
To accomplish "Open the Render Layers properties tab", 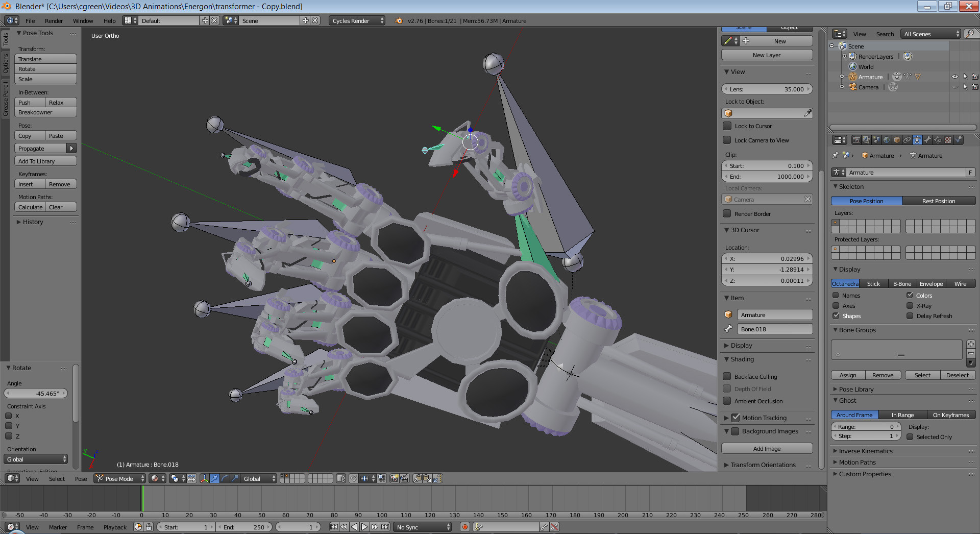I will pyautogui.click(x=866, y=140).
